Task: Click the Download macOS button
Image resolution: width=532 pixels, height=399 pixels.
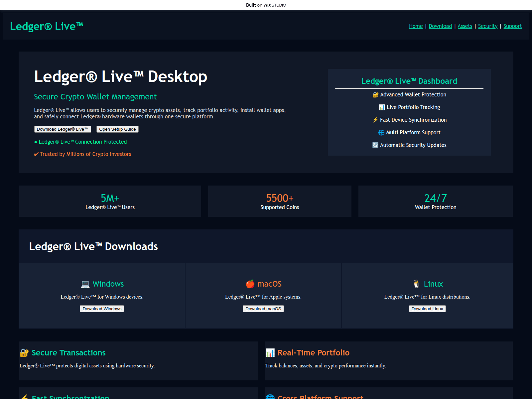Action: 263,309
